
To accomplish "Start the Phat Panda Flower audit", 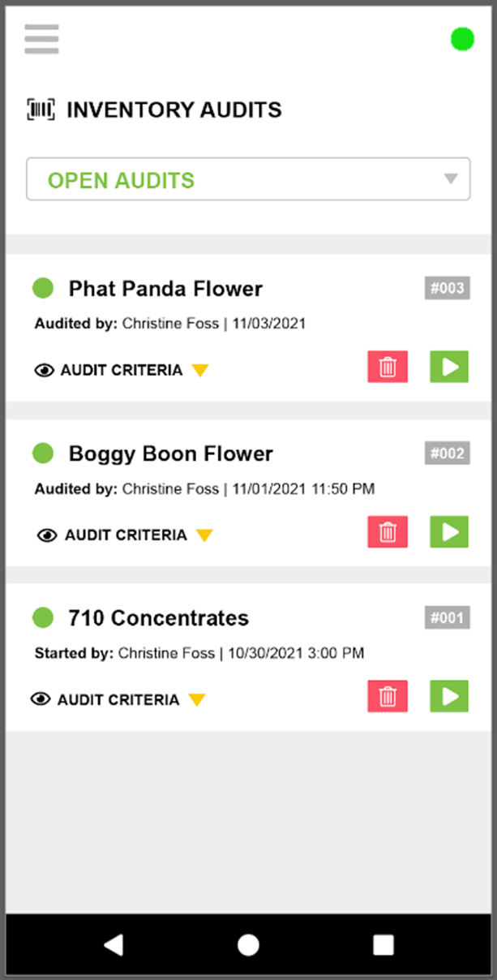I will coord(449,367).
